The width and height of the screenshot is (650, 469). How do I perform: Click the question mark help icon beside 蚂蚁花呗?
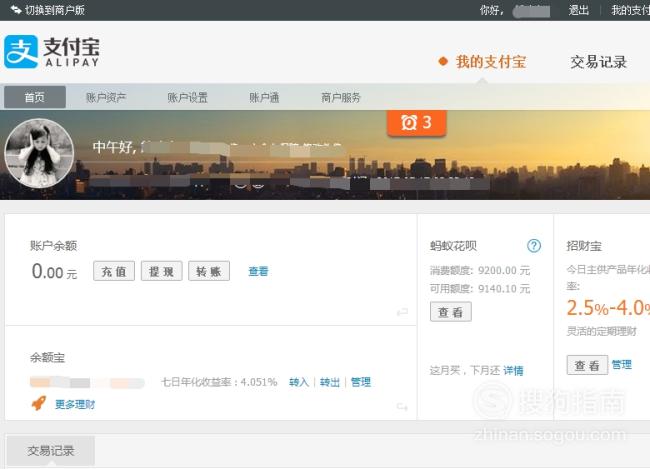(x=534, y=246)
